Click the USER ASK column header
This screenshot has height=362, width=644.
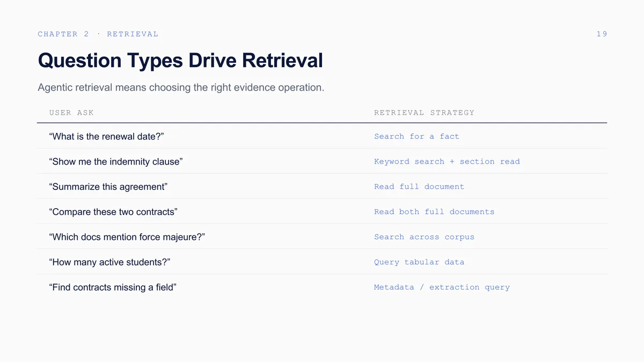click(x=71, y=113)
